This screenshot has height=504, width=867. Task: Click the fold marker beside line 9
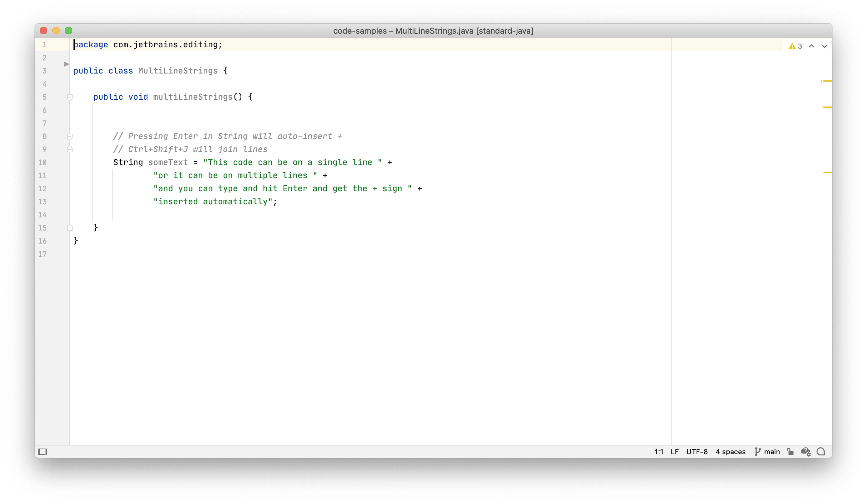point(70,149)
